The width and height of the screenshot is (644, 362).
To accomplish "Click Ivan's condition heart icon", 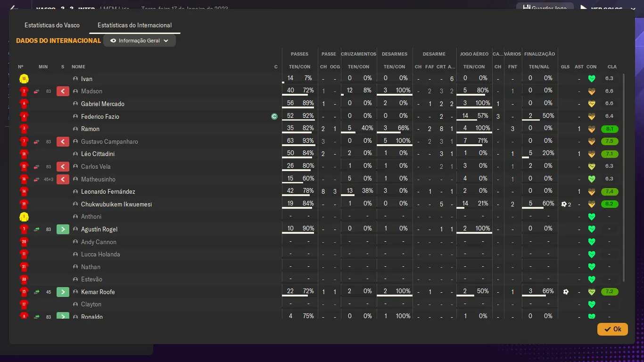I will [592, 79].
